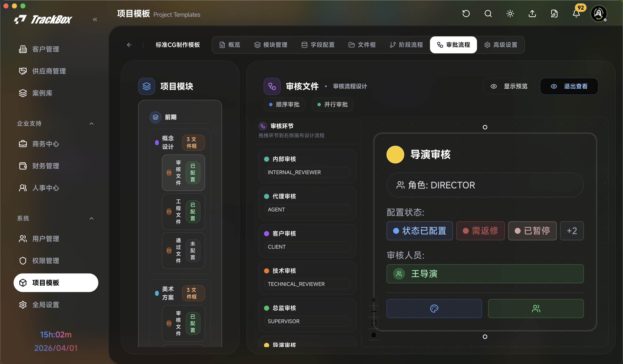Switch to the 字段配置 tab

[318, 45]
